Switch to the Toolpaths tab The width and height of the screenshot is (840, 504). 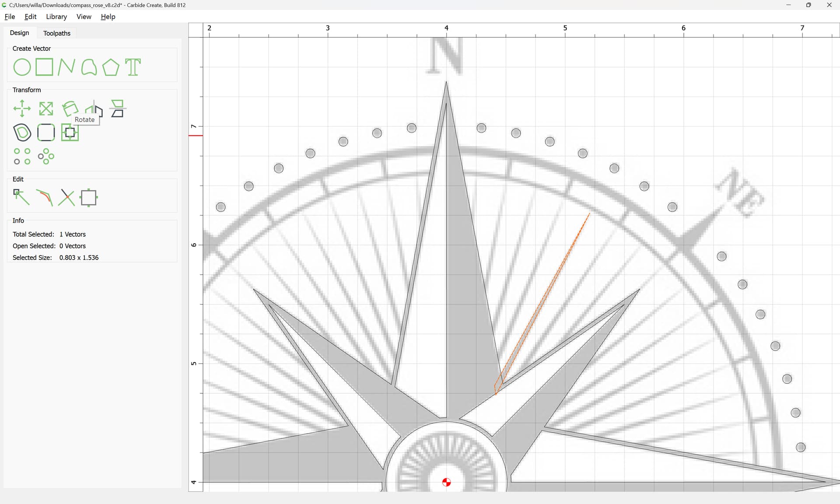click(x=57, y=33)
